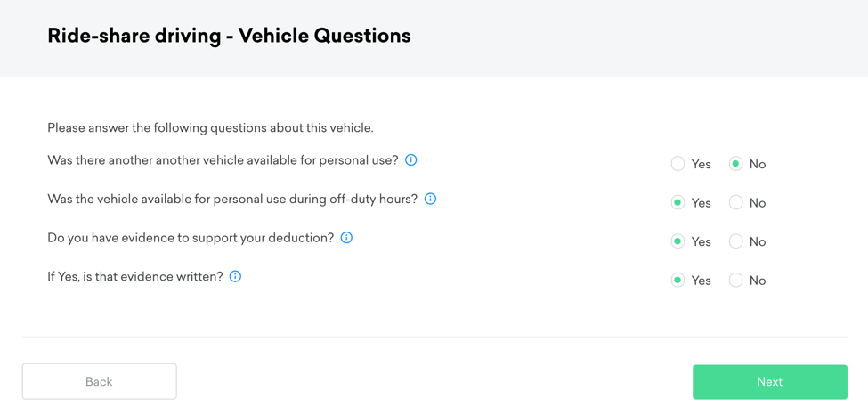Choose Yes for off-duty personal use

pos(678,203)
